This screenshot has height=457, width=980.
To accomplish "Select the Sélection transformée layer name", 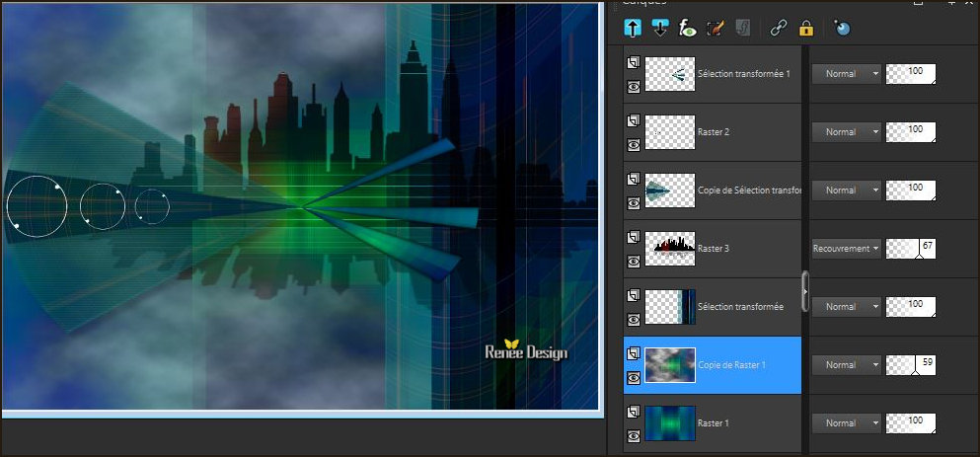I will pos(740,306).
